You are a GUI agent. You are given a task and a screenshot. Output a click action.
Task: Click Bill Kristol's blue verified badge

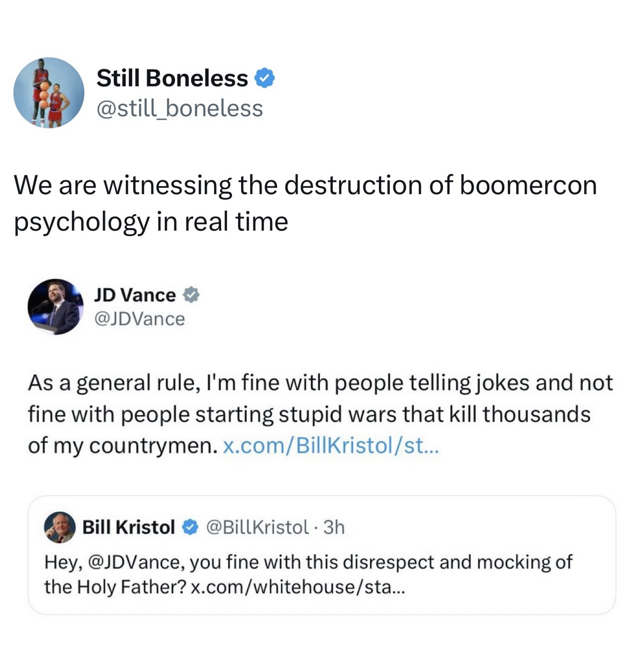click(x=189, y=527)
